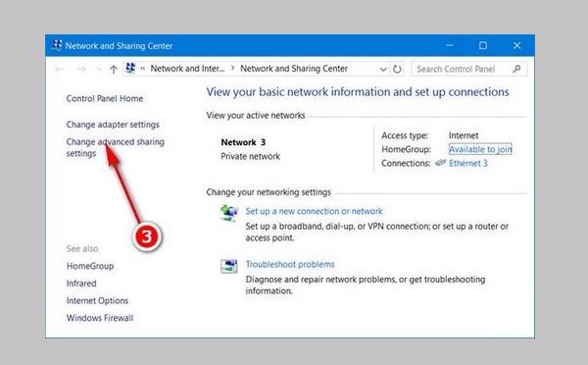Click the new connection setup icon
This screenshot has width=588, height=365.
click(x=229, y=213)
